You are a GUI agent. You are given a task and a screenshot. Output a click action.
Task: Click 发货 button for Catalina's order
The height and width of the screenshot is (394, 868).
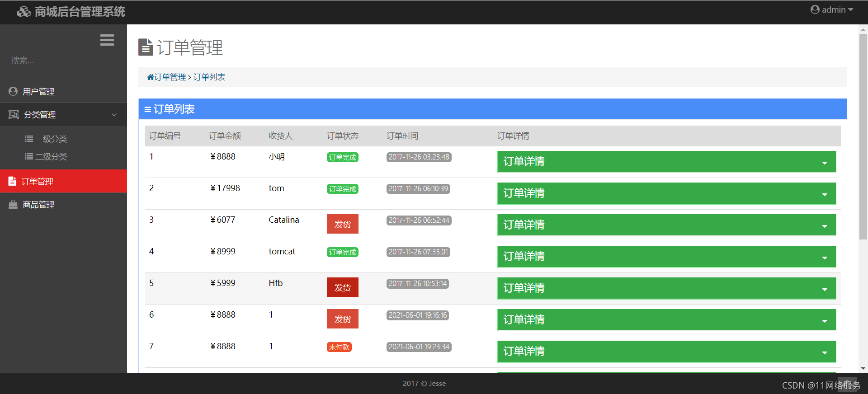tap(343, 224)
